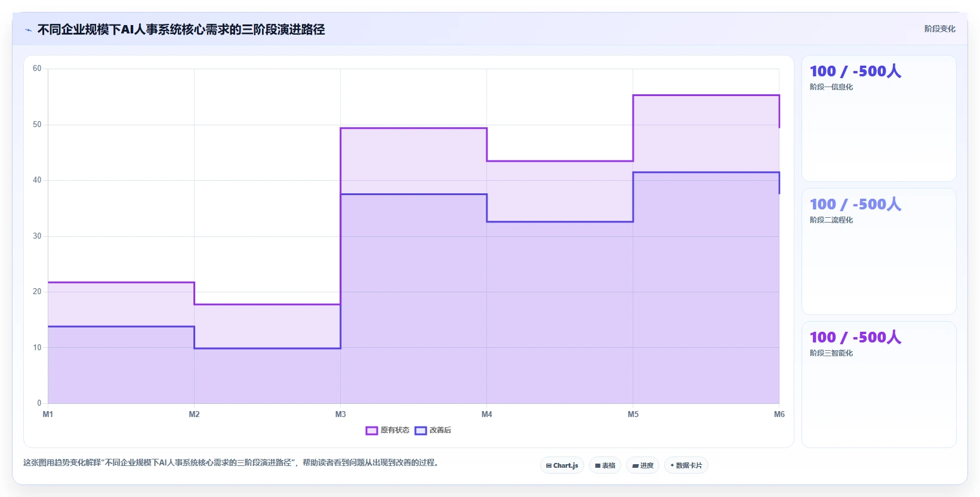The height and width of the screenshot is (497, 980).
Task: Click the blue 改善后 legend color box
Action: click(x=421, y=430)
